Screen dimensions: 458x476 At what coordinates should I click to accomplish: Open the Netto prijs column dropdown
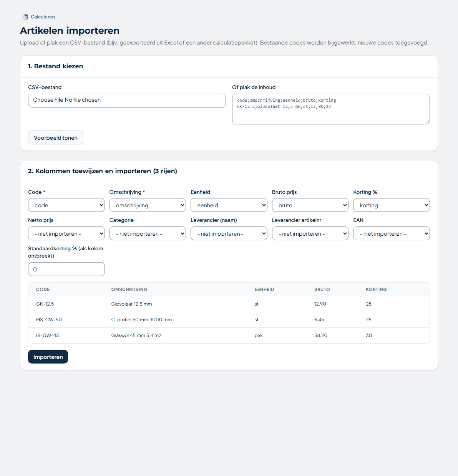(66, 233)
